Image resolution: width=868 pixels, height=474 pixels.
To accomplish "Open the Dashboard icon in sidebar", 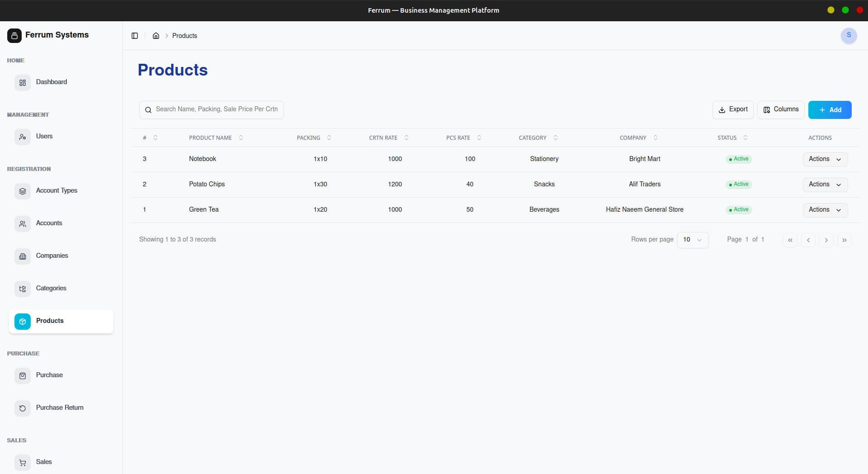I will pos(23,83).
